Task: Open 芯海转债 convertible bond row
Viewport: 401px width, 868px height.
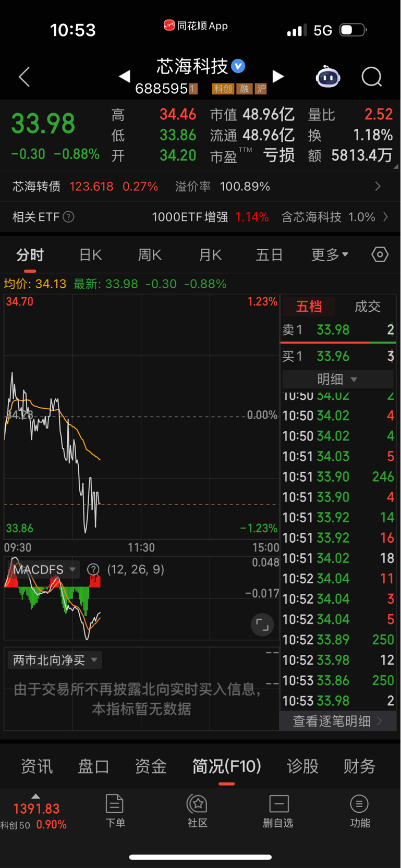Action: [x=200, y=187]
